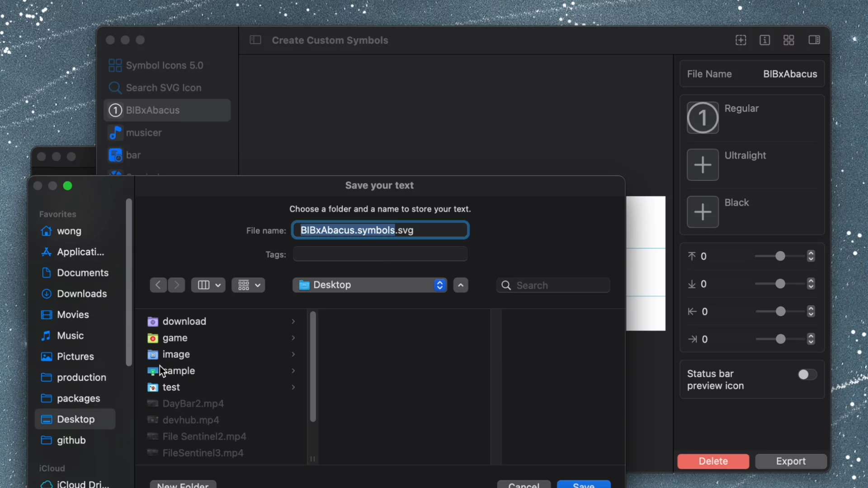The image size is (868, 488).
Task: Show the symbol info panel
Action: click(x=765, y=40)
